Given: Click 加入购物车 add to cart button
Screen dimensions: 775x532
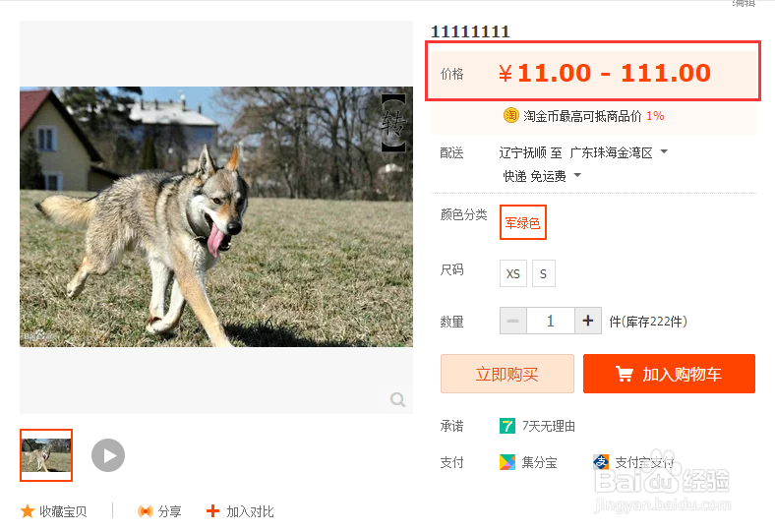Looking at the screenshot, I should coord(669,374).
